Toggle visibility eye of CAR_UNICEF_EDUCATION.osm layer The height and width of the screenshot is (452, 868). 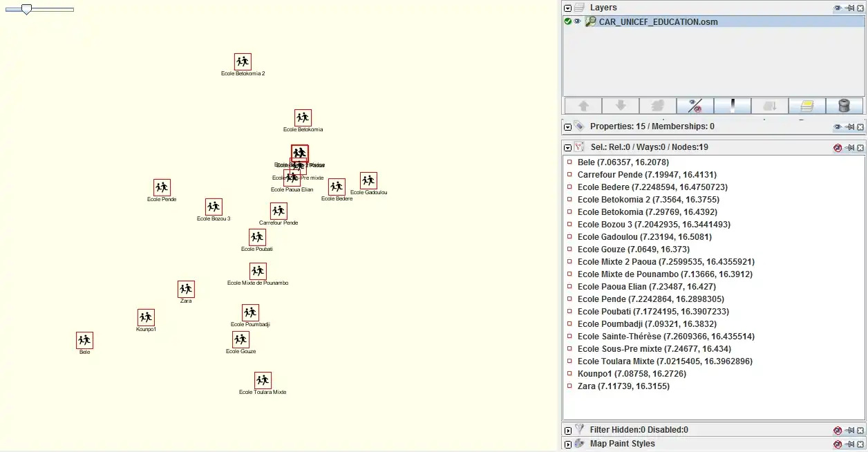[x=577, y=21]
